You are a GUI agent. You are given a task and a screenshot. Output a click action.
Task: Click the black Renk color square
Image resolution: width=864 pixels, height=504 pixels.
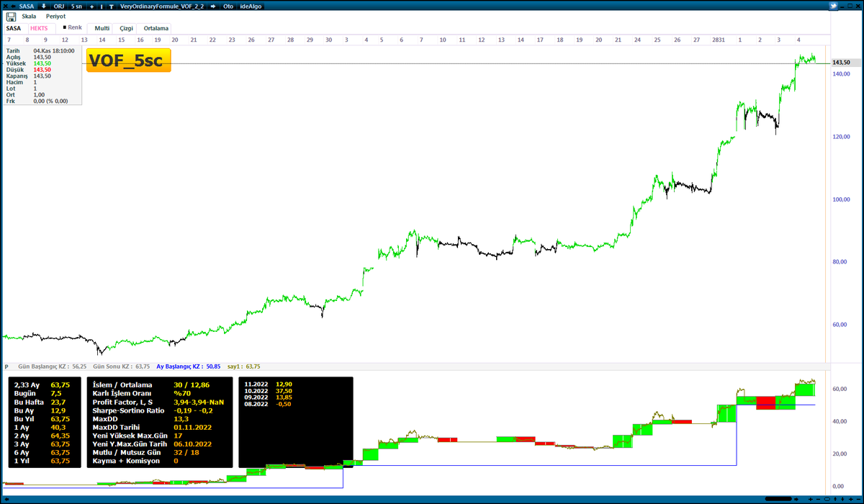(x=64, y=27)
